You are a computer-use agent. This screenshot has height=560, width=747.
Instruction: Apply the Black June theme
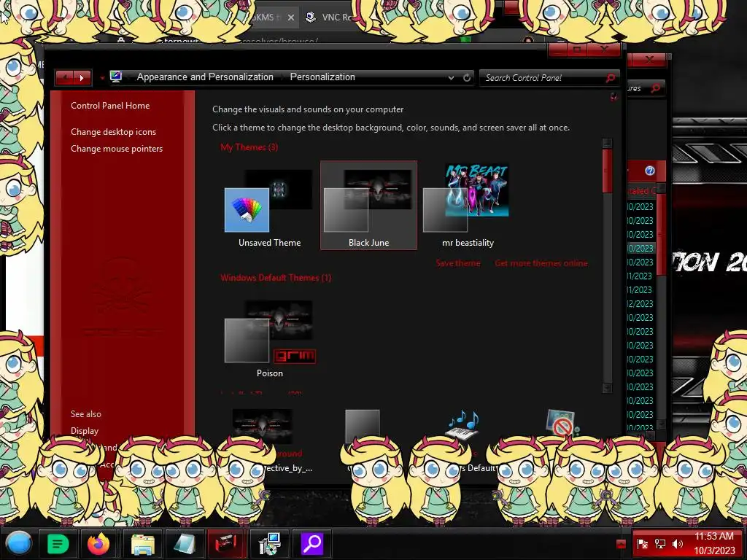point(368,205)
